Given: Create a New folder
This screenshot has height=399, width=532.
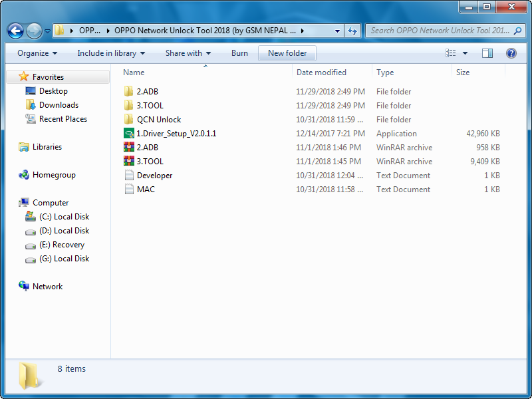Looking at the screenshot, I should tap(287, 53).
